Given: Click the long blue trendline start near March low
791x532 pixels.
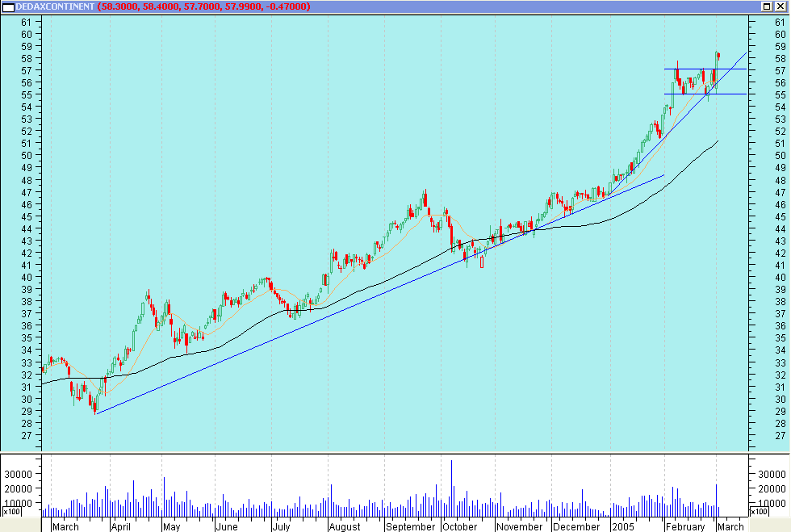Looking at the screenshot, I should pyautogui.click(x=96, y=413).
